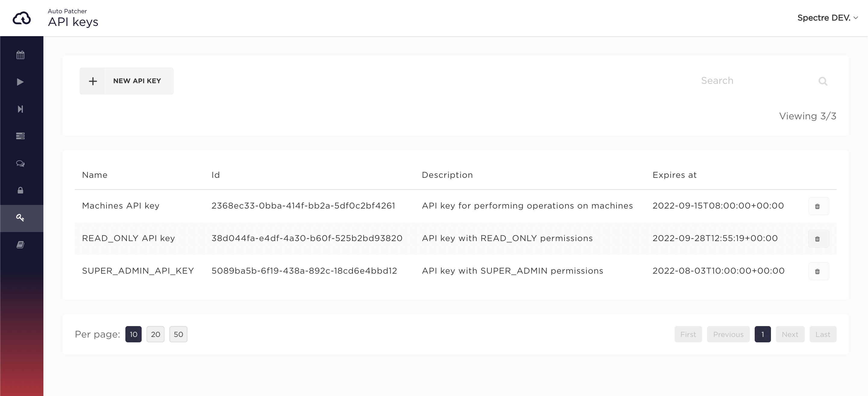Click the calendar icon in sidebar

pyautogui.click(x=21, y=55)
